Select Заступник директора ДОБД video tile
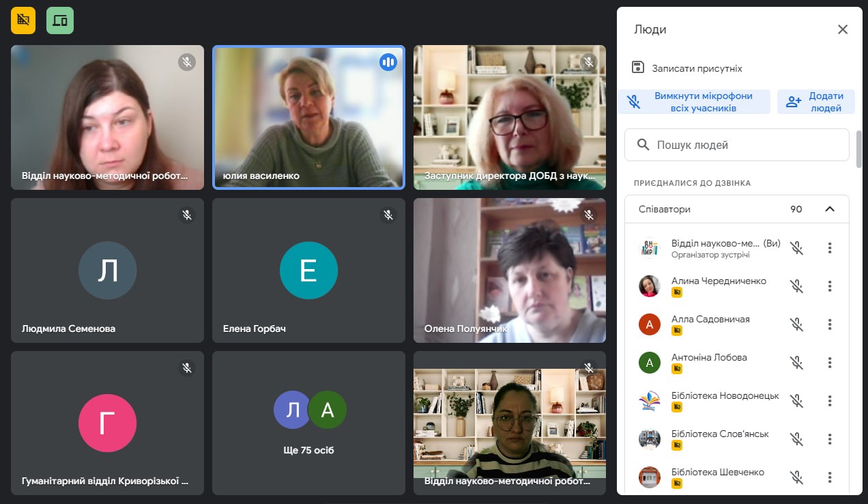868x504 pixels. (510, 117)
